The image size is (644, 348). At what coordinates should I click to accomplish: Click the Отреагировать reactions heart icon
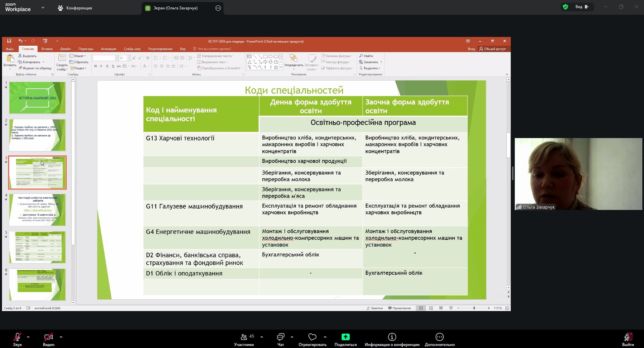[x=312, y=337]
